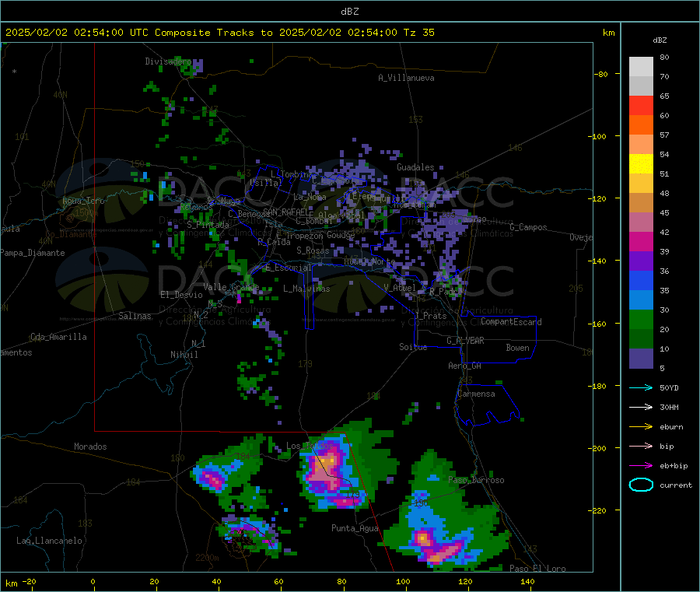
Task: Click the 50YD cyan arrow legend icon
Action: click(x=641, y=387)
